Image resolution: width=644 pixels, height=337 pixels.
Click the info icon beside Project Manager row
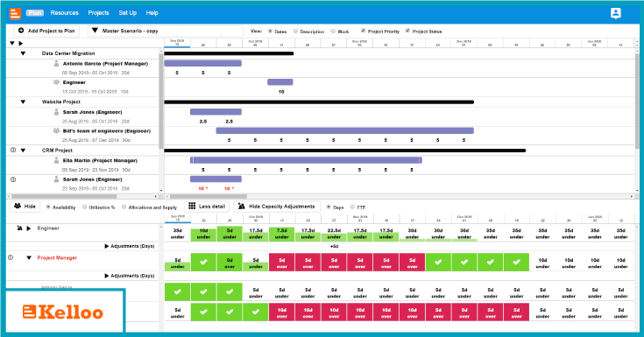click(11, 257)
